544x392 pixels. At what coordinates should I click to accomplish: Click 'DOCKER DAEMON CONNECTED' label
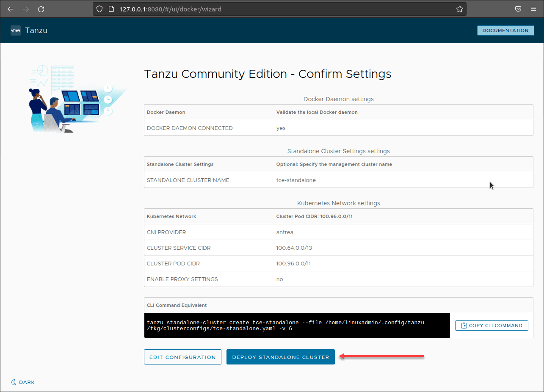coord(190,128)
